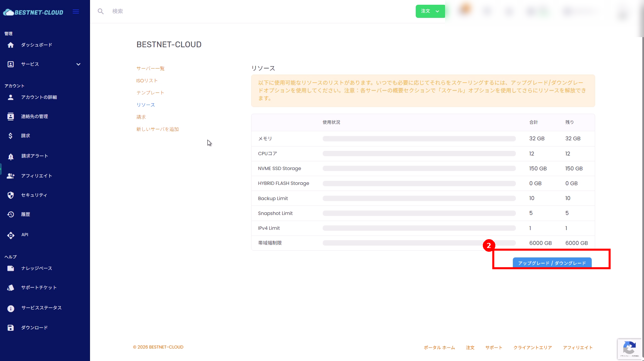The image size is (644, 361).
Task: Click the search magnifier icon
Action: coord(100,11)
